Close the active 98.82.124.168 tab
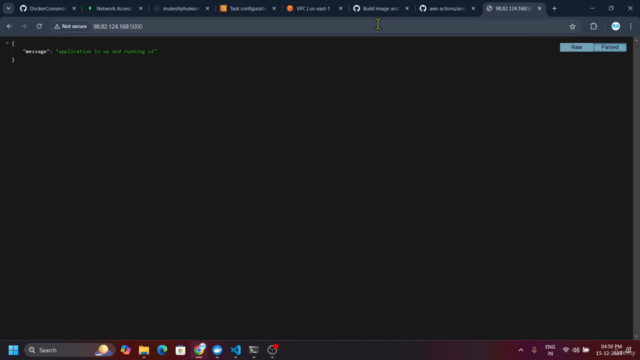This screenshot has width=640, height=360. point(539,8)
